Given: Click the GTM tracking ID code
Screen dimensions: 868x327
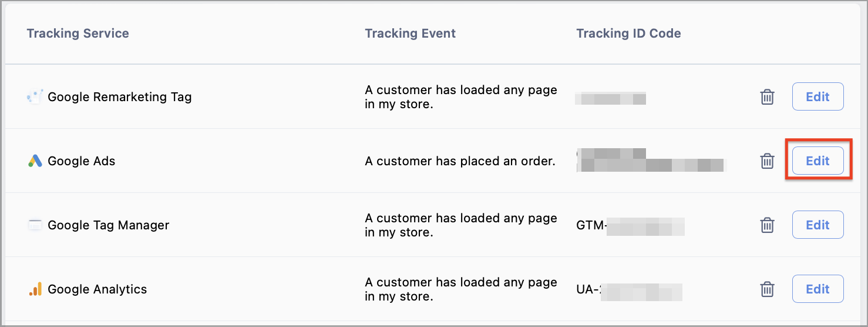Looking at the screenshot, I should pos(630,225).
